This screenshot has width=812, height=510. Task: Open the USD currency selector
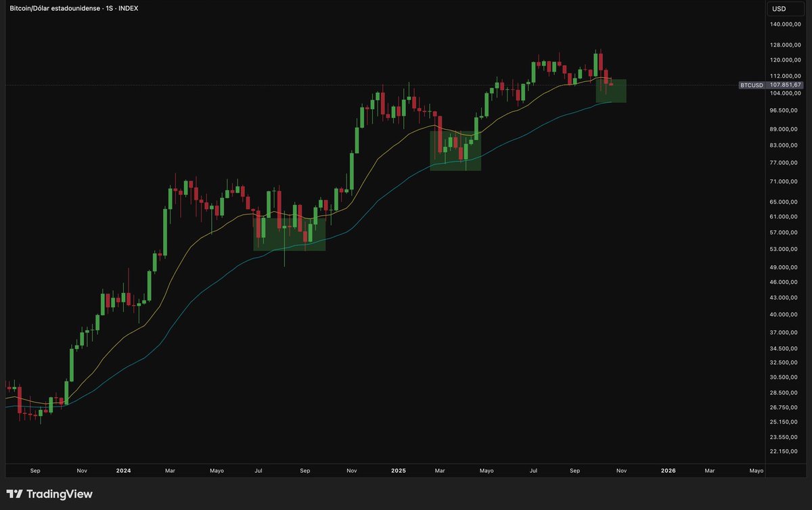coord(784,9)
